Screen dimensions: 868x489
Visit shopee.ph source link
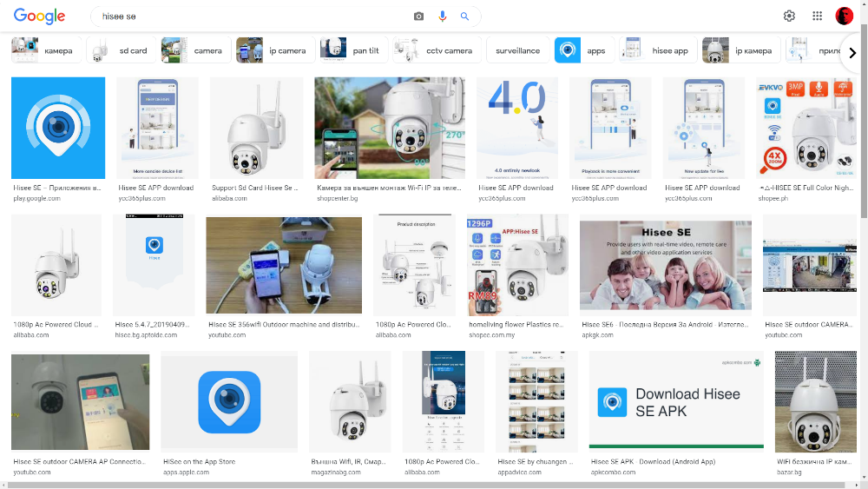(773, 198)
